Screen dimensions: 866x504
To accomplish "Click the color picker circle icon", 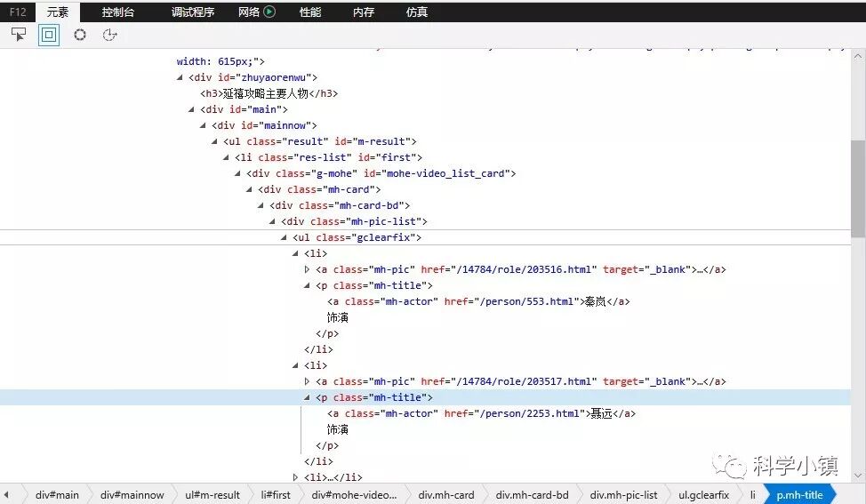I will [x=79, y=35].
